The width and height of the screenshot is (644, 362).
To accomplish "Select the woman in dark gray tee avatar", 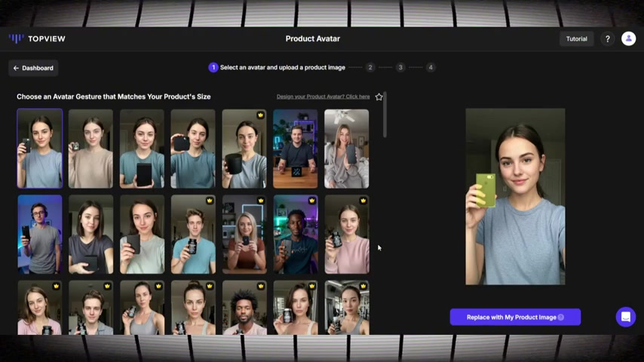I will pos(90,235).
